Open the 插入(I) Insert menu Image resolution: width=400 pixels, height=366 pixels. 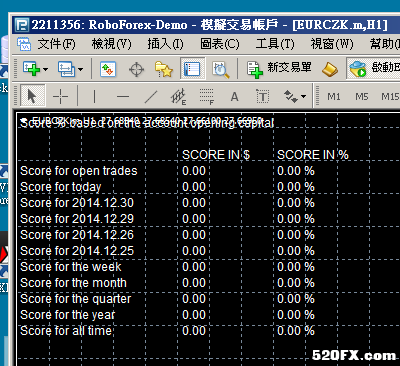coord(165,44)
